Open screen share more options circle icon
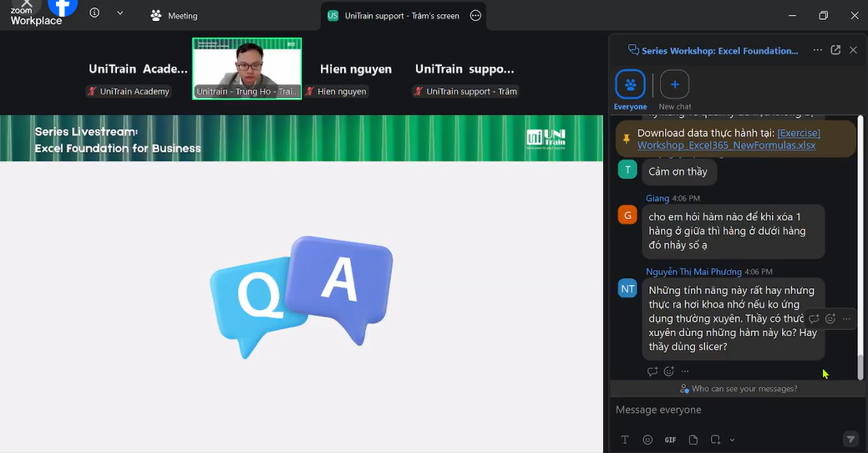 (x=475, y=16)
